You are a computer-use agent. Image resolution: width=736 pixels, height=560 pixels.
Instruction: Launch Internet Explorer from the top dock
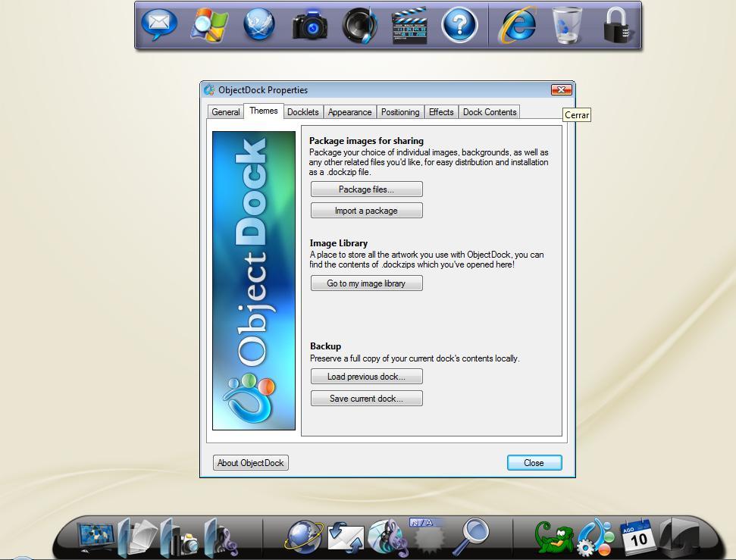point(515,24)
